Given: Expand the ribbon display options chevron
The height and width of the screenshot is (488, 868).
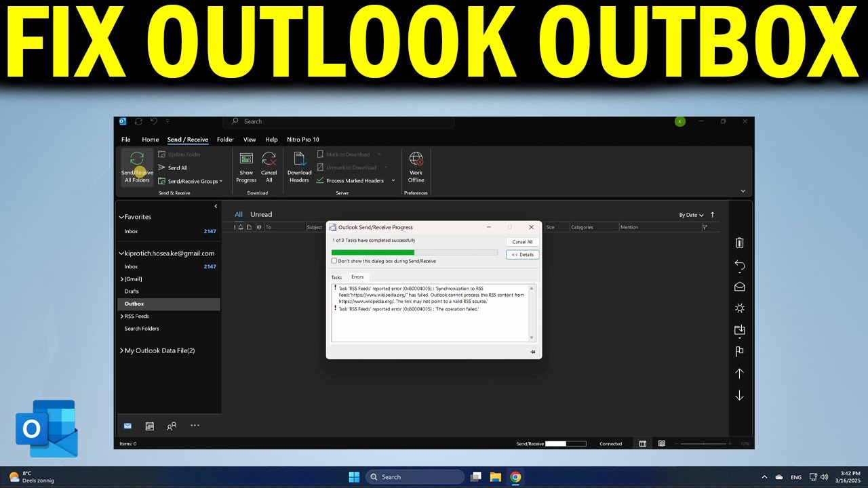Looking at the screenshot, I should (743, 191).
